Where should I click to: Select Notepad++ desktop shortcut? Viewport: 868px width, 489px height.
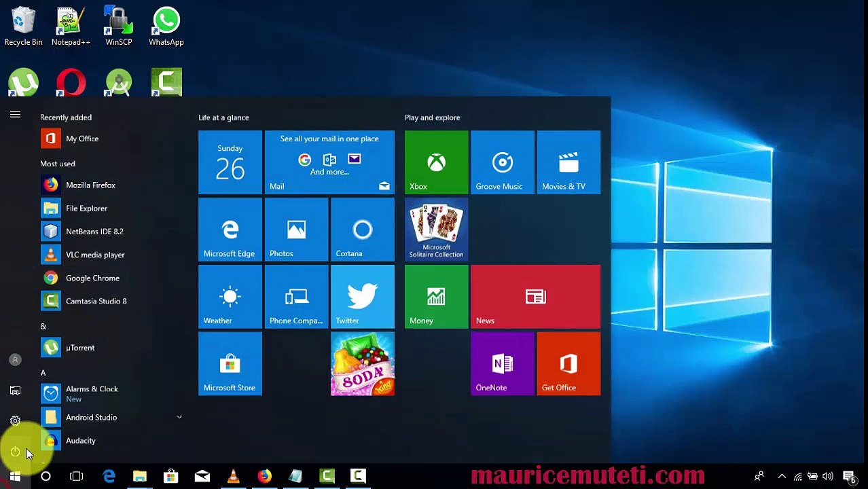point(71,26)
